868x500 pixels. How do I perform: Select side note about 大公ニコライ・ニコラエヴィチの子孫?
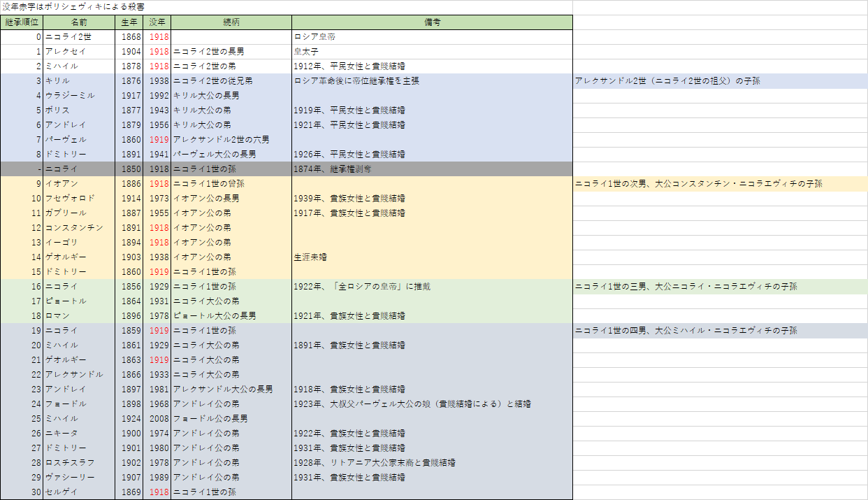click(721, 287)
